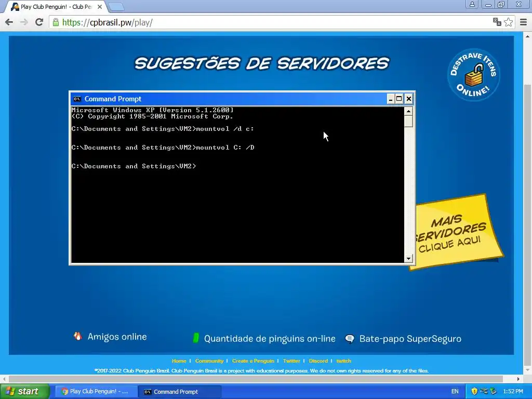Click the Command Prompt title icon
The image size is (532, 399).
click(x=77, y=99)
